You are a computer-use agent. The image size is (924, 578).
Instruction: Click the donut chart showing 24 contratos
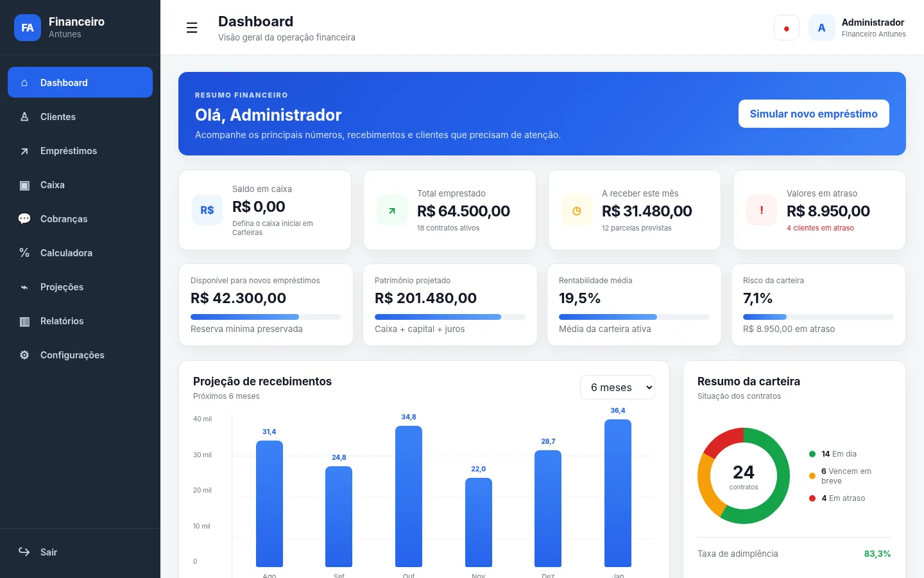tap(744, 476)
